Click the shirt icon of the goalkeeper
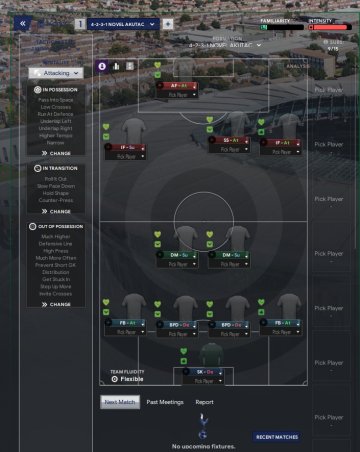This screenshot has width=360, height=452. [x=211, y=355]
